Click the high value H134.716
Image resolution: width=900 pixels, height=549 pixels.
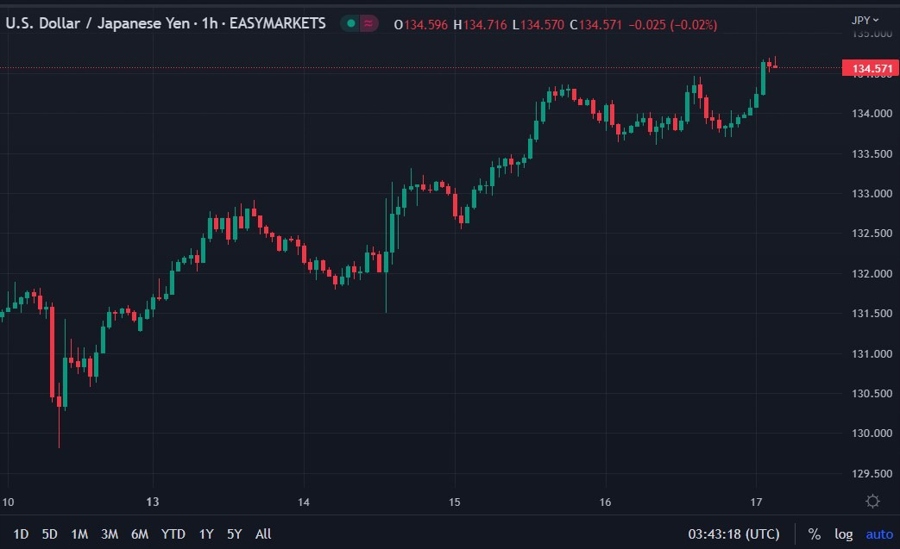(x=480, y=25)
